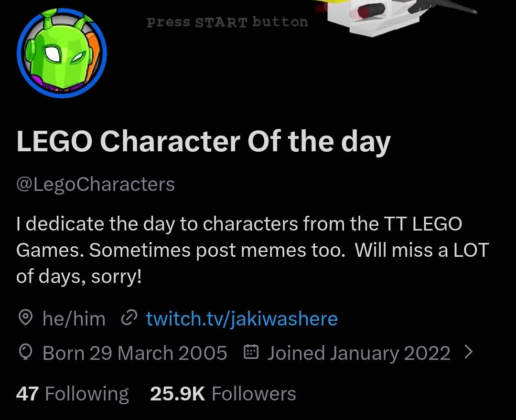Click the Born 29 March 2005 text
The height and width of the screenshot is (420, 516).
point(135,353)
